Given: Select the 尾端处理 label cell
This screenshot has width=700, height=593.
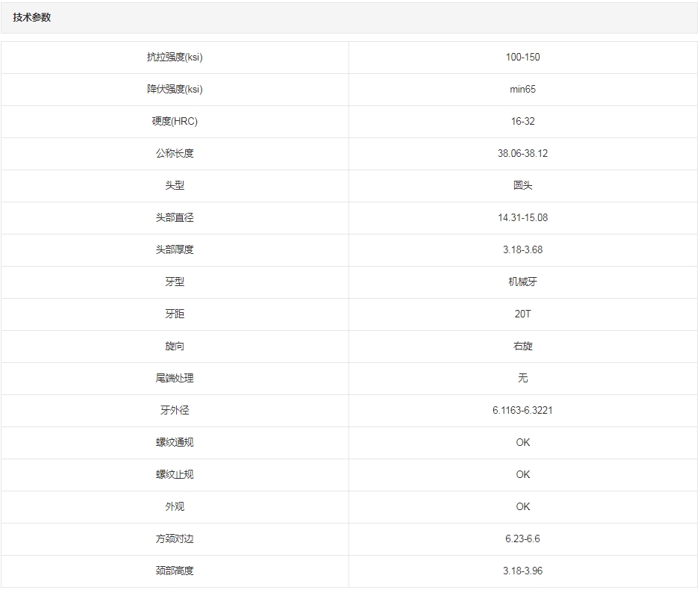Looking at the screenshot, I should tap(175, 379).
